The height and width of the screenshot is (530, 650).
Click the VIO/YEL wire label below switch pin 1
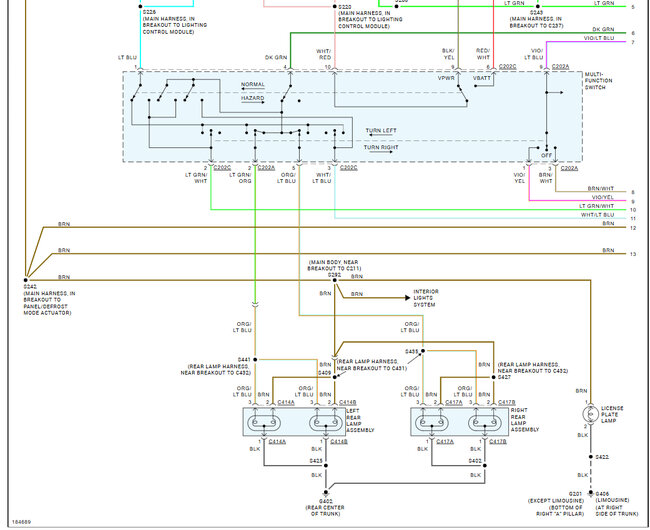click(x=519, y=178)
